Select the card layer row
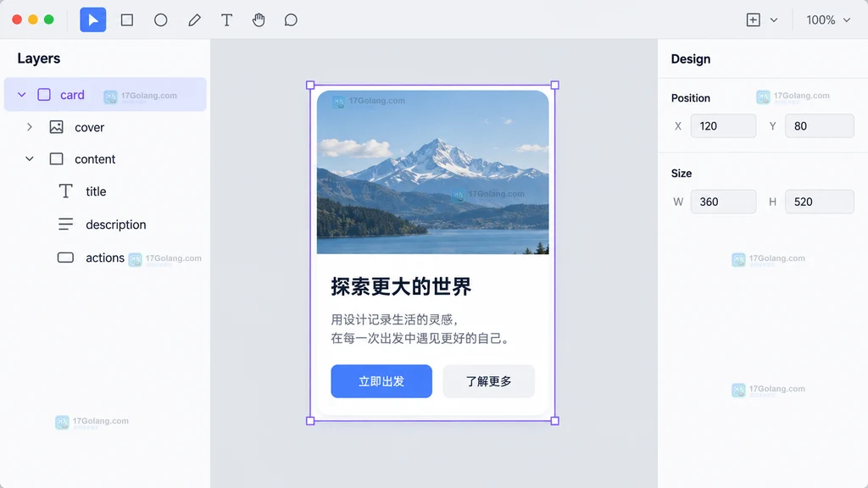The width and height of the screenshot is (868, 488). tap(105, 95)
